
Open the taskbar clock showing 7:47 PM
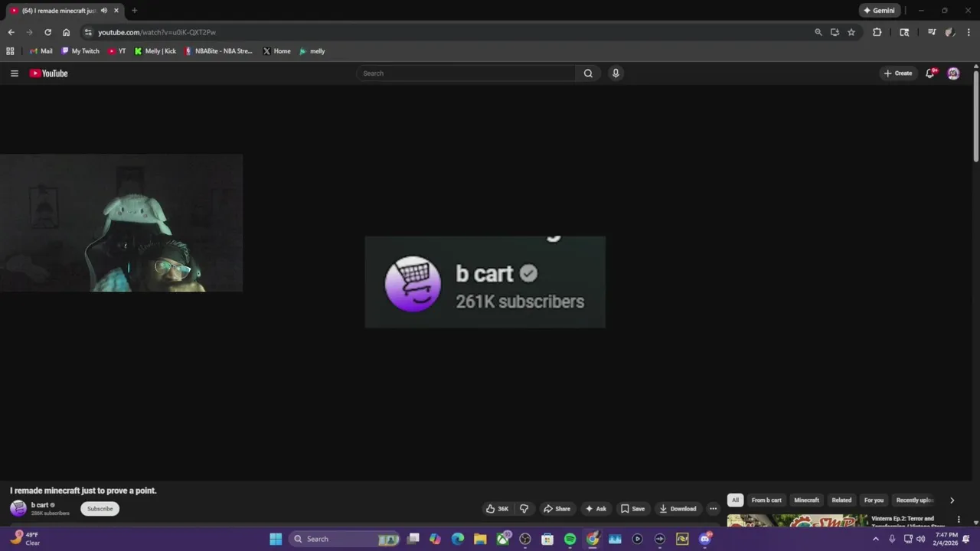(x=947, y=539)
